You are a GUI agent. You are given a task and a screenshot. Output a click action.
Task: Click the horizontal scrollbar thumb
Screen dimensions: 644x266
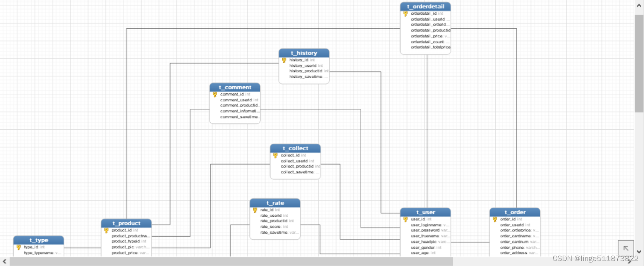click(231, 262)
